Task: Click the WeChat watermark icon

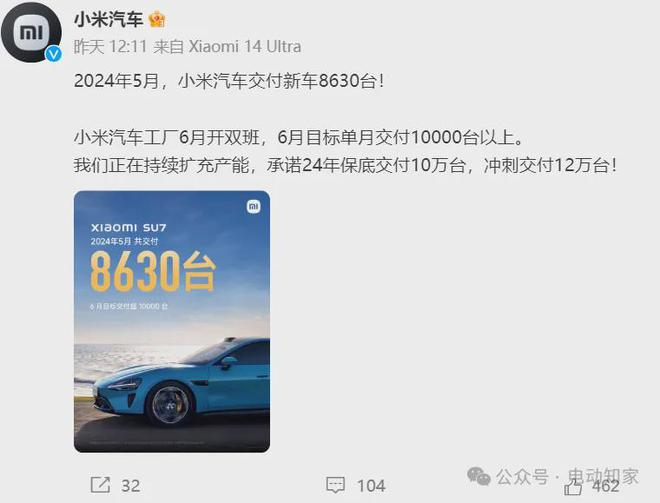Action: [x=479, y=476]
